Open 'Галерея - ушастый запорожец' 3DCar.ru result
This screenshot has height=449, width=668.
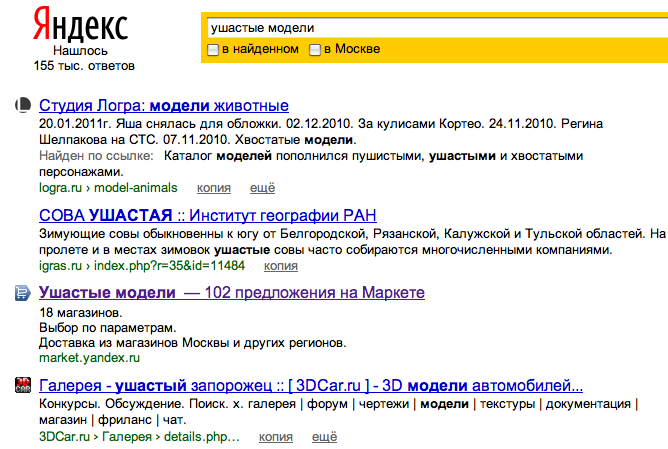(x=311, y=386)
